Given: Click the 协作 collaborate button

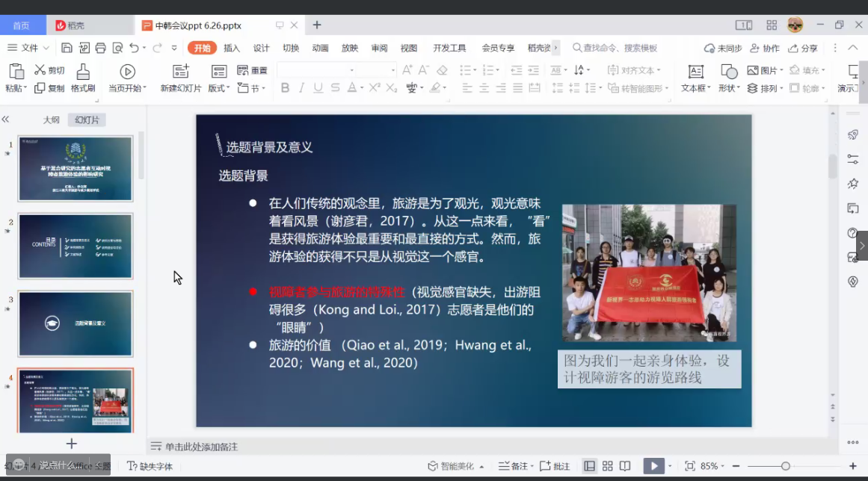Looking at the screenshot, I should pyautogui.click(x=765, y=48).
